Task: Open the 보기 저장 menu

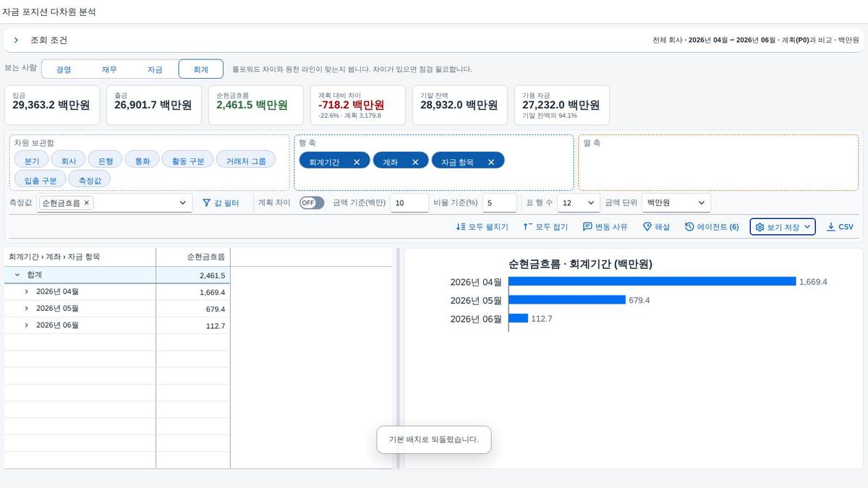Action: click(x=783, y=227)
